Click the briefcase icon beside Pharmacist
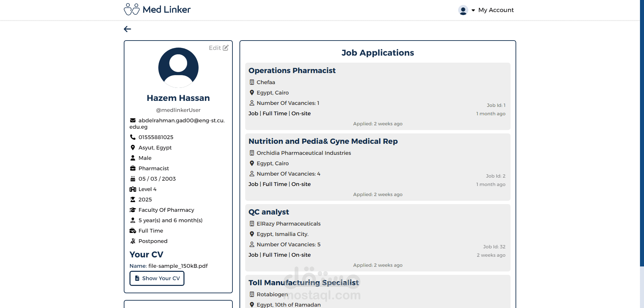Image resolution: width=644 pixels, height=308 pixels. point(133,168)
